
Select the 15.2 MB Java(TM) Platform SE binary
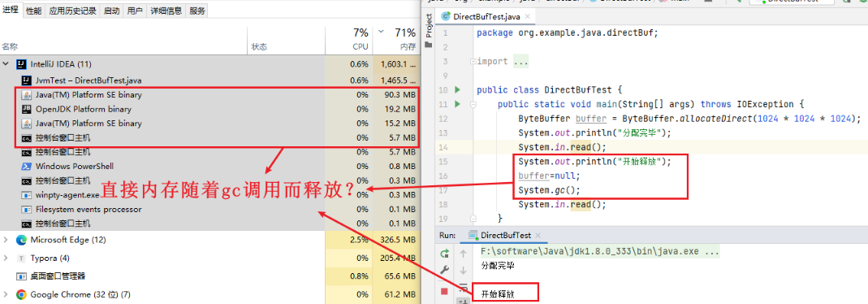(210, 123)
